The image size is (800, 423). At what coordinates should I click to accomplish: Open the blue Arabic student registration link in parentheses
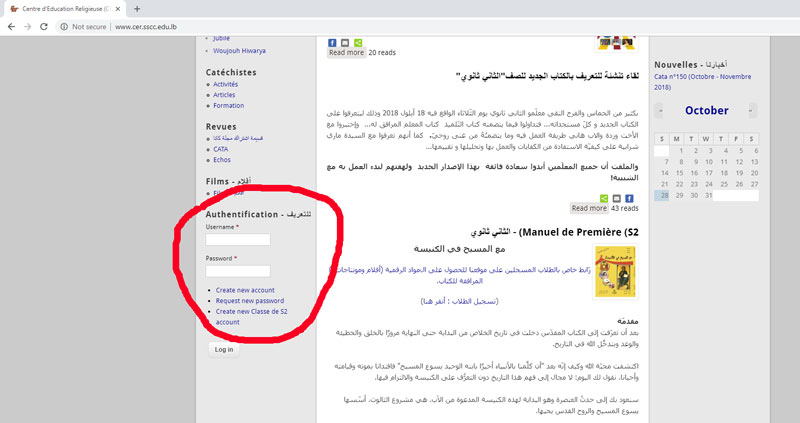coord(460,301)
